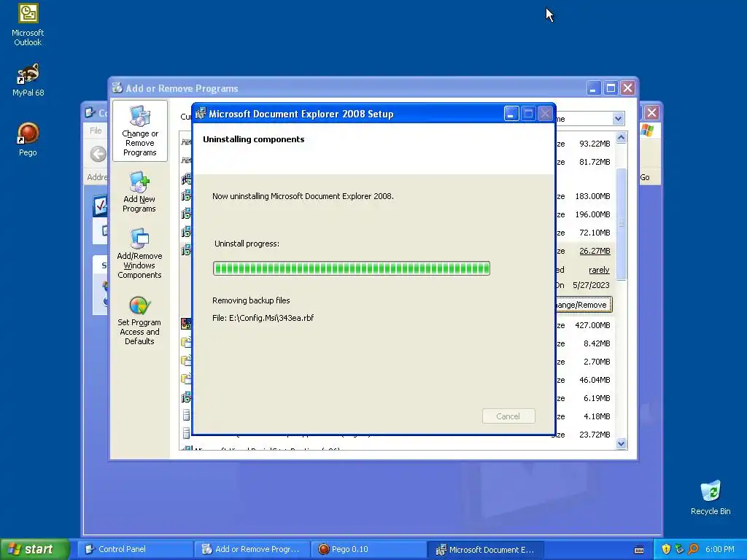
Task: Open Set Program Access and Defaults
Action: coord(139,320)
